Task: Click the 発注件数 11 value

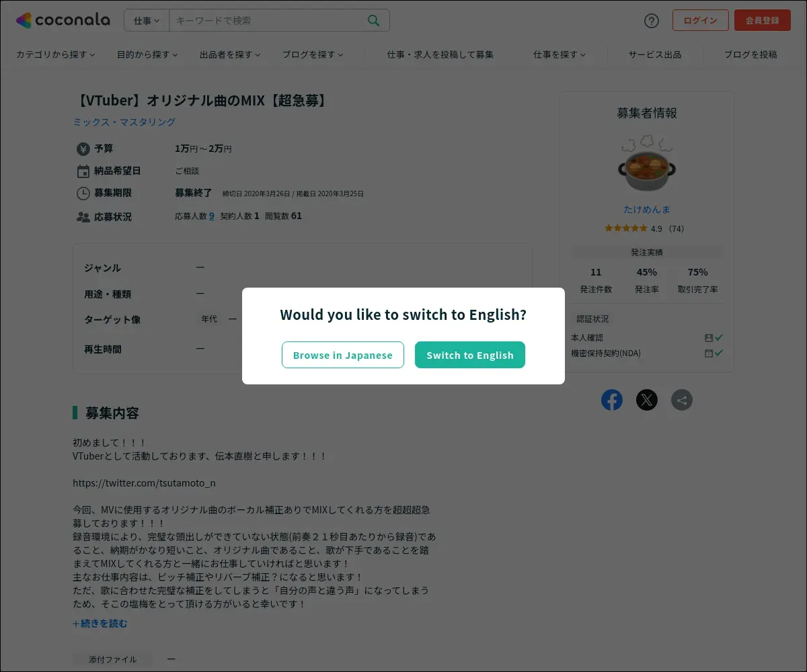Action: pyautogui.click(x=596, y=272)
